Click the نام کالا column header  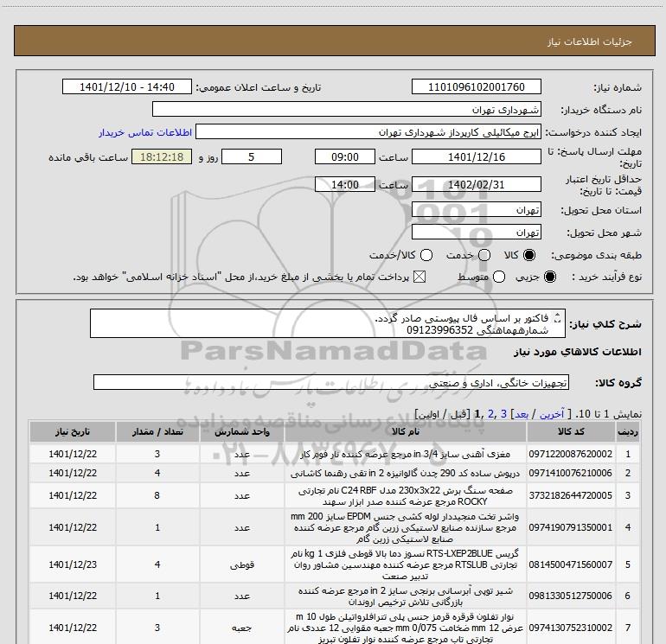click(405, 431)
